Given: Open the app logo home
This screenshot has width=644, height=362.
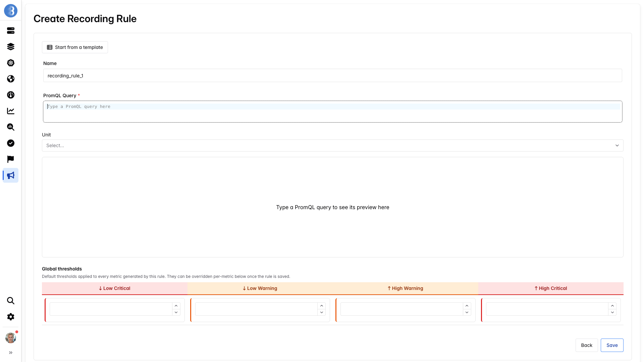Looking at the screenshot, I should click(x=11, y=11).
